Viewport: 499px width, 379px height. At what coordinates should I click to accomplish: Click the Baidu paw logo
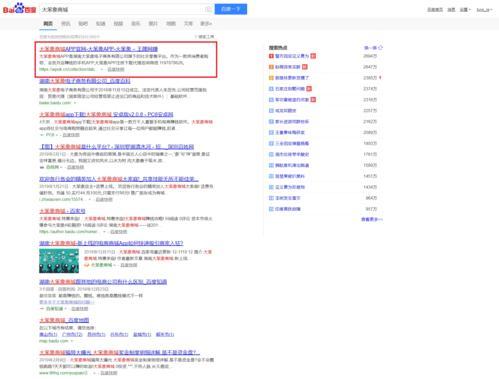coord(19,8)
